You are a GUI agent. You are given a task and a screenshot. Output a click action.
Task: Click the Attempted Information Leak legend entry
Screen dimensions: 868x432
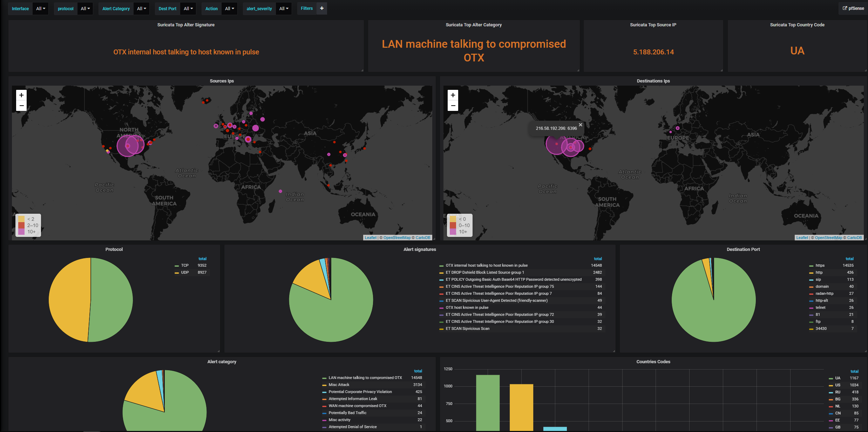353,399
